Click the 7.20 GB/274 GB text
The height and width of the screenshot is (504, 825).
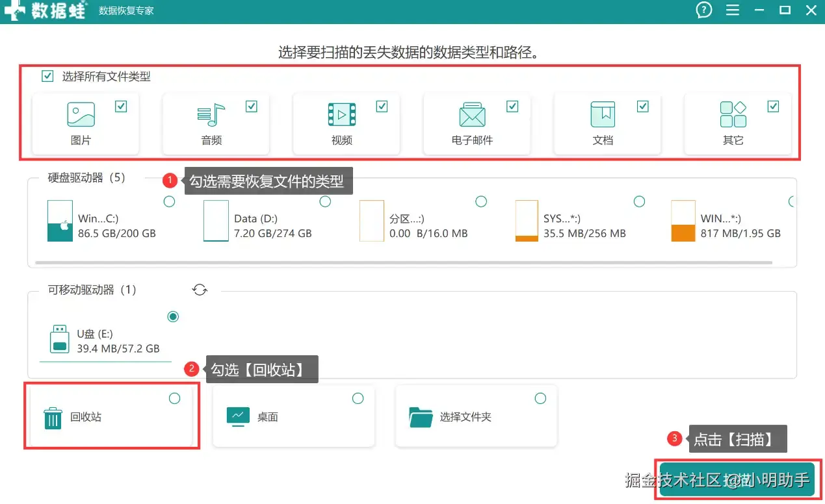pyautogui.click(x=273, y=233)
